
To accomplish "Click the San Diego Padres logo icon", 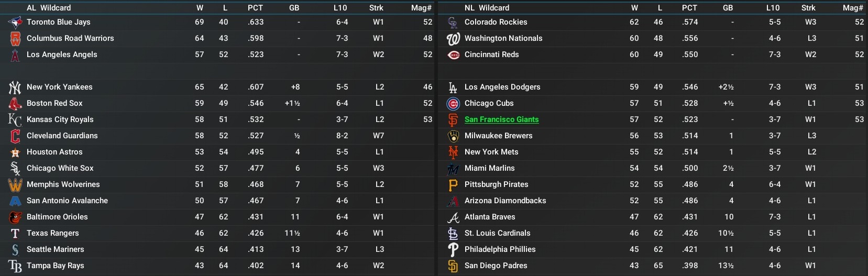I will [x=453, y=266].
